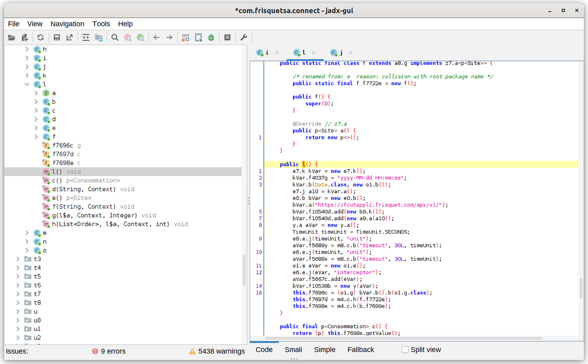Collapse the expanded class l node
The height and width of the screenshot is (364, 588).
pos(27,84)
